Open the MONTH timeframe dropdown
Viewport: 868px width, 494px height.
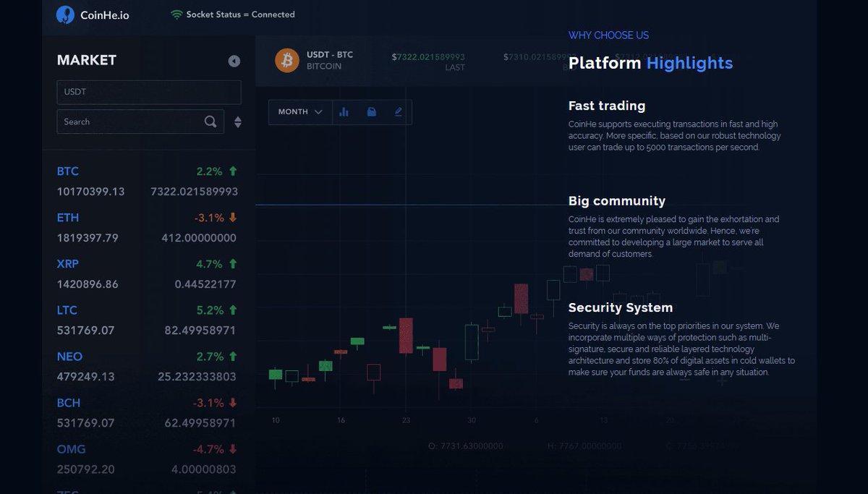pos(299,111)
